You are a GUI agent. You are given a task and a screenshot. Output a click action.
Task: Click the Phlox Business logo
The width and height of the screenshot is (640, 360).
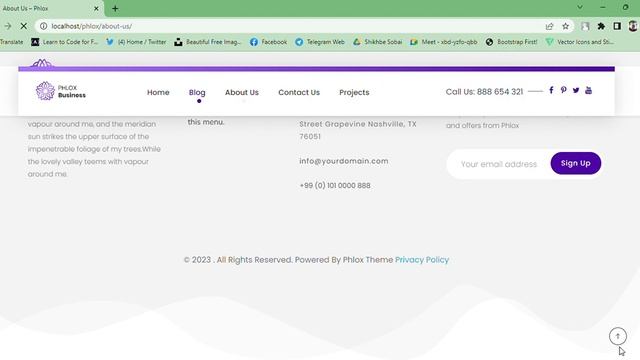(x=61, y=91)
